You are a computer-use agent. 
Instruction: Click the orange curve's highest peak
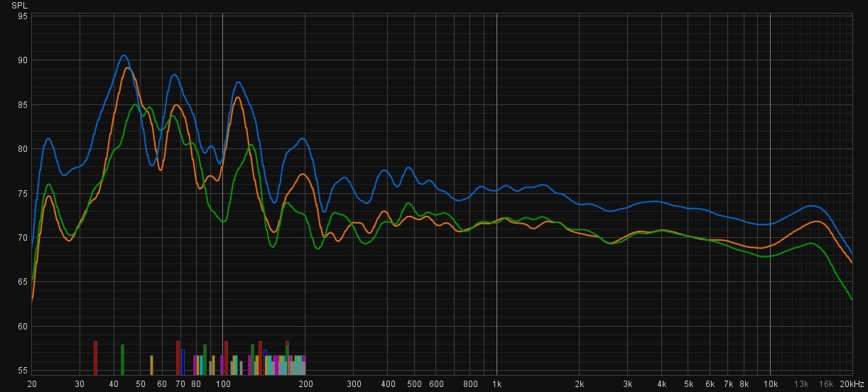(x=127, y=68)
